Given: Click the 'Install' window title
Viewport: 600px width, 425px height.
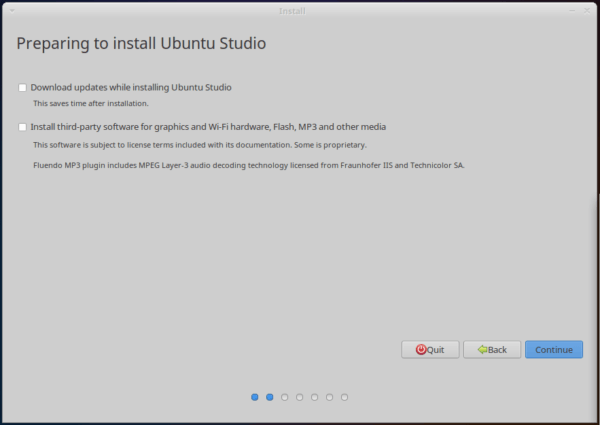Looking at the screenshot, I should [x=292, y=11].
